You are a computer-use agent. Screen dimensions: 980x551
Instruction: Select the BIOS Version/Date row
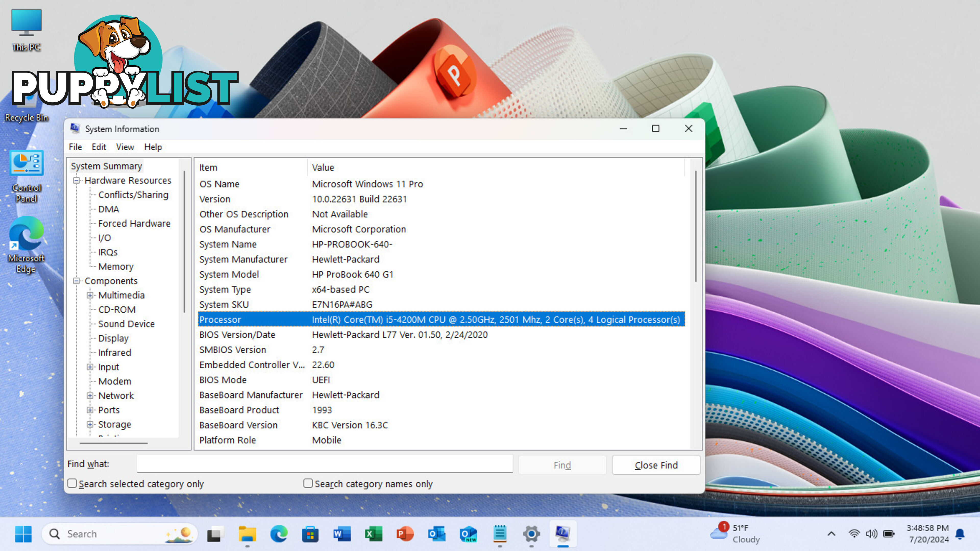(x=441, y=335)
